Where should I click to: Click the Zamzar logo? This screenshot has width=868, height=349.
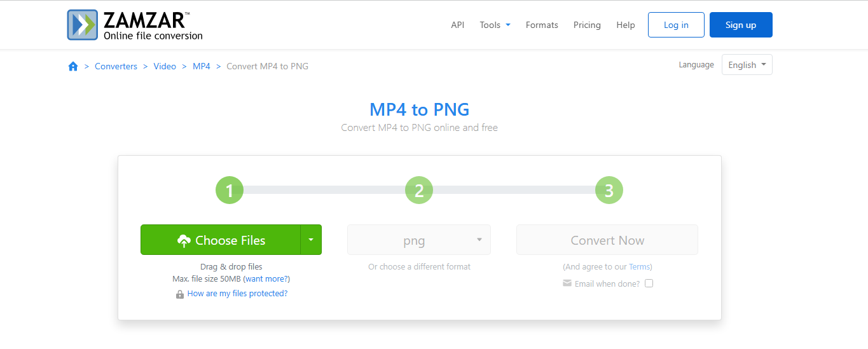click(x=135, y=25)
